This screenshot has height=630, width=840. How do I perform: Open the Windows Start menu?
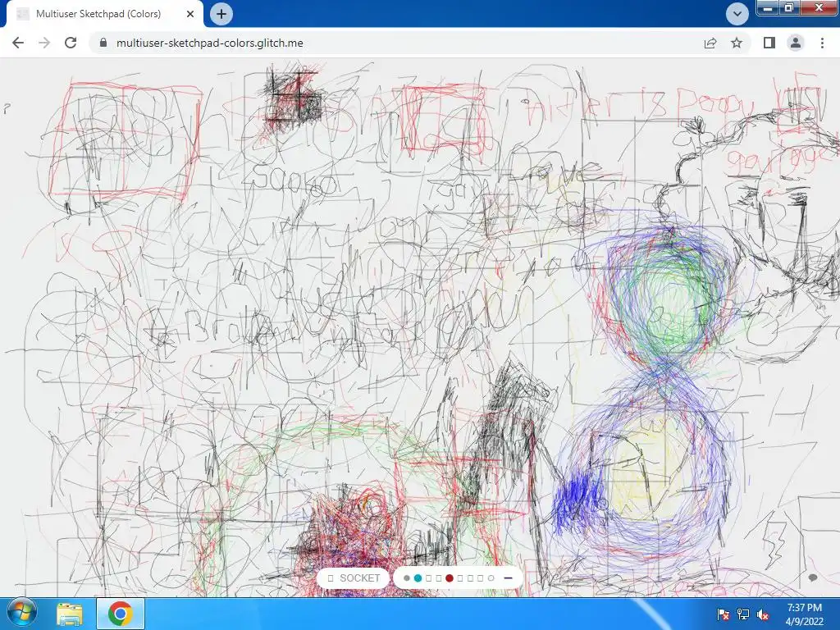click(22, 614)
